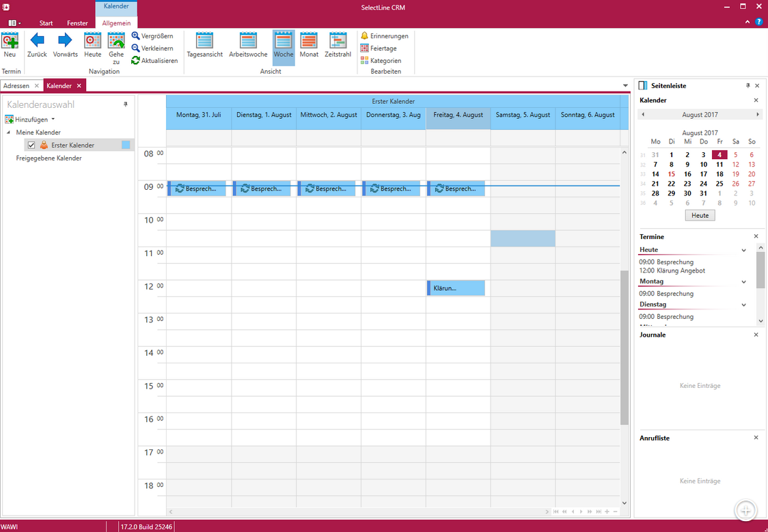Open the Start ribbon tab
The width and height of the screenshot is (768, 532).
click(x=46, y=23)
